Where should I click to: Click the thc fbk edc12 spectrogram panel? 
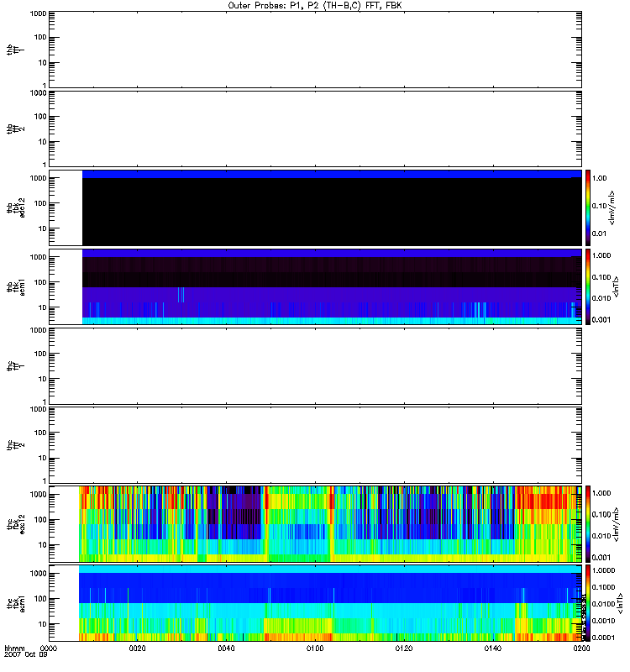[x=315, y=524]
